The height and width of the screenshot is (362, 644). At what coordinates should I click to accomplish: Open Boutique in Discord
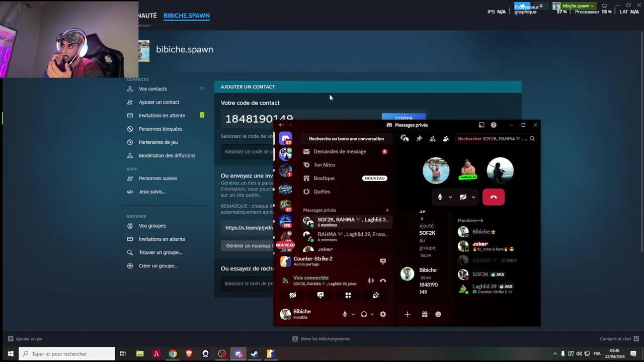click(x=345, y=178)
